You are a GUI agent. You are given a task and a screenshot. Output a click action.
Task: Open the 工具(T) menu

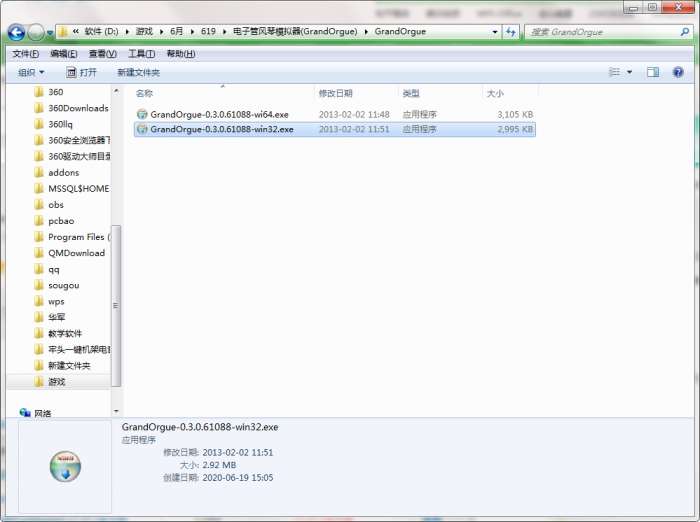142,54
